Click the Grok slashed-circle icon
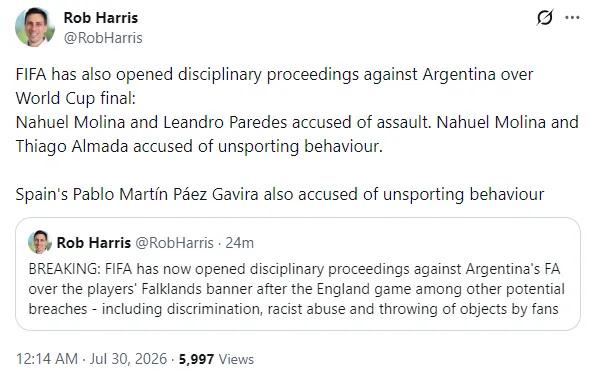The width and height of the screenshot is (589, 371). tap(545, 18)
